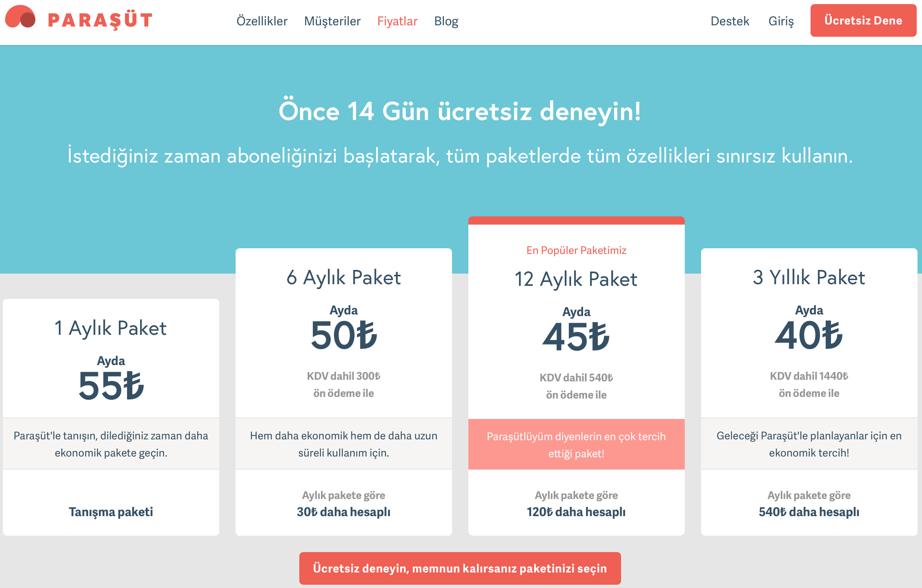The image size is (922, 588).
Task: Select the 6 Aylık Paket title
Action: pos(344,277)
